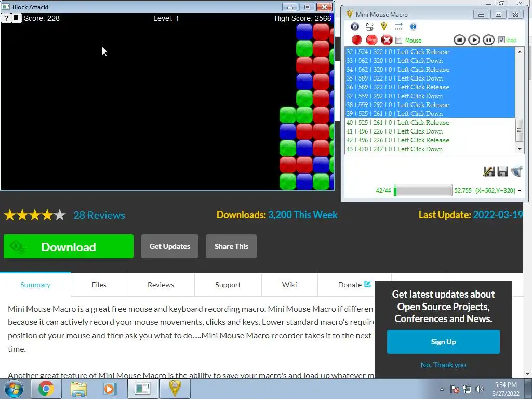Play the recorded macro
The width and height of the screenshot is (532, 399).
click(x=474, y=40)
